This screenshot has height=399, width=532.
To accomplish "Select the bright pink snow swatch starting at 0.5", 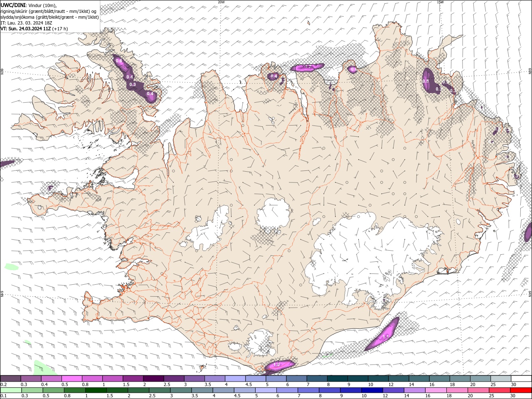I will [x=71, y=379].
